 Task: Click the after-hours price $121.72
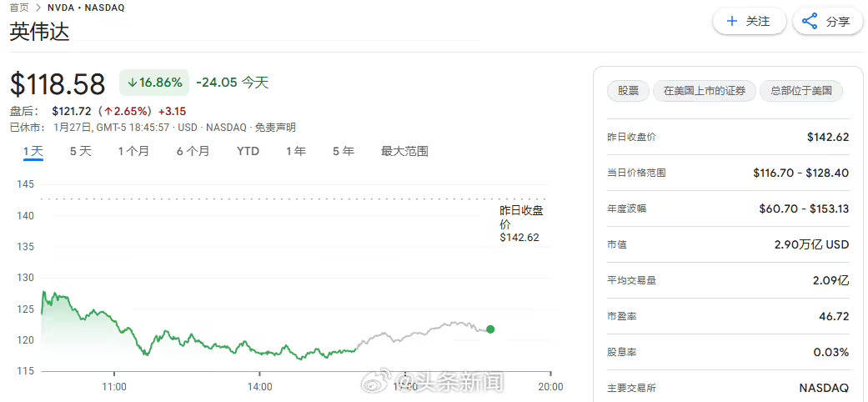72,111
